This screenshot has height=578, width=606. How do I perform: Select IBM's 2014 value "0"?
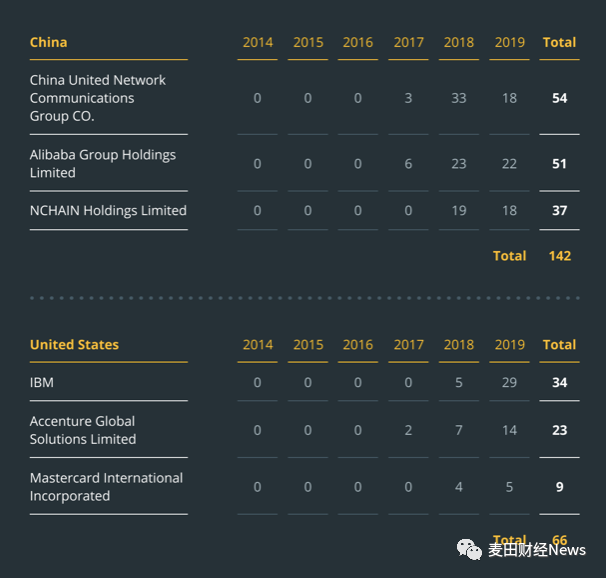(257, 382)
